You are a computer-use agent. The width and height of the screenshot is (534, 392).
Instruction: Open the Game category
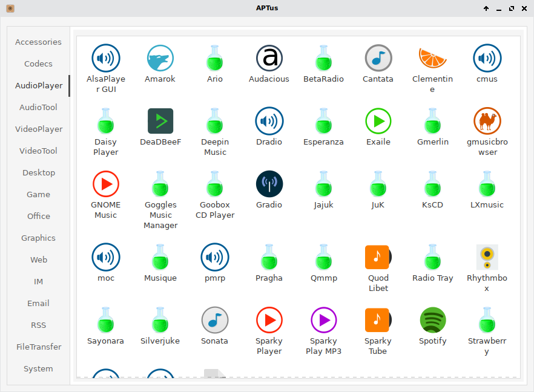click(x=38, y=195)
